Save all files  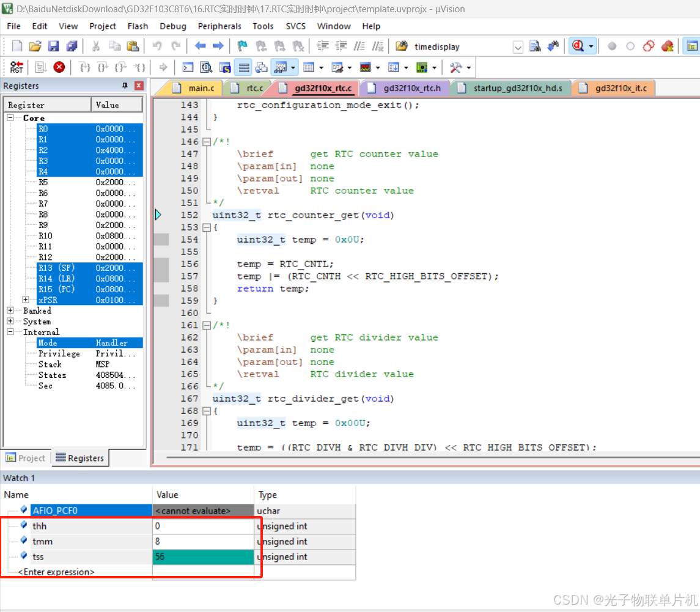pyautogui.click(x=72, y=46)
